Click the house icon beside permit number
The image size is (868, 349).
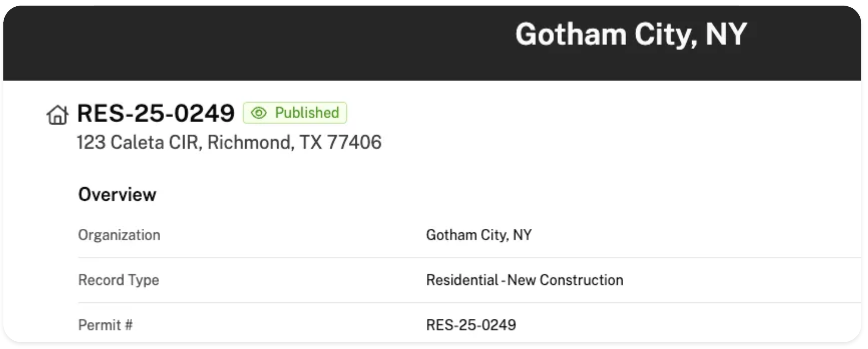click(57, 114)
